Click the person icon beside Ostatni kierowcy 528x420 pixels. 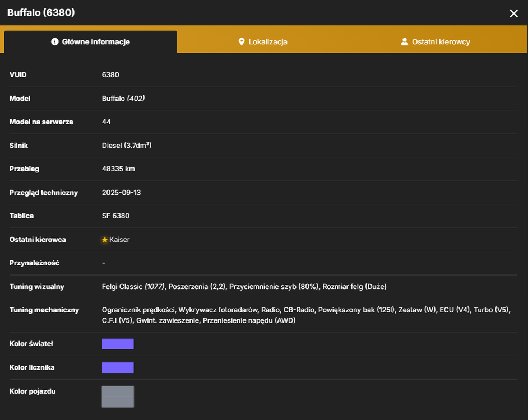click(405, 42)
